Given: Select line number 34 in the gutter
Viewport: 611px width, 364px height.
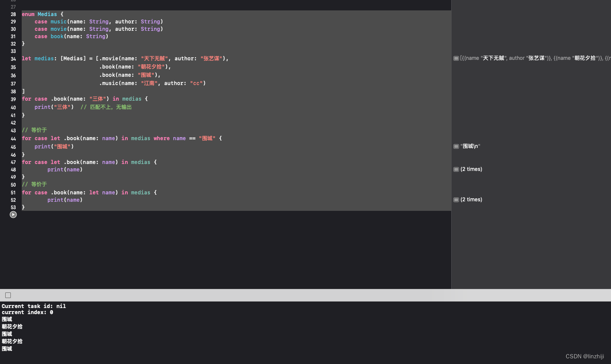Looking at the screenshot, I should pyautogui.click(x=13, y=58).
